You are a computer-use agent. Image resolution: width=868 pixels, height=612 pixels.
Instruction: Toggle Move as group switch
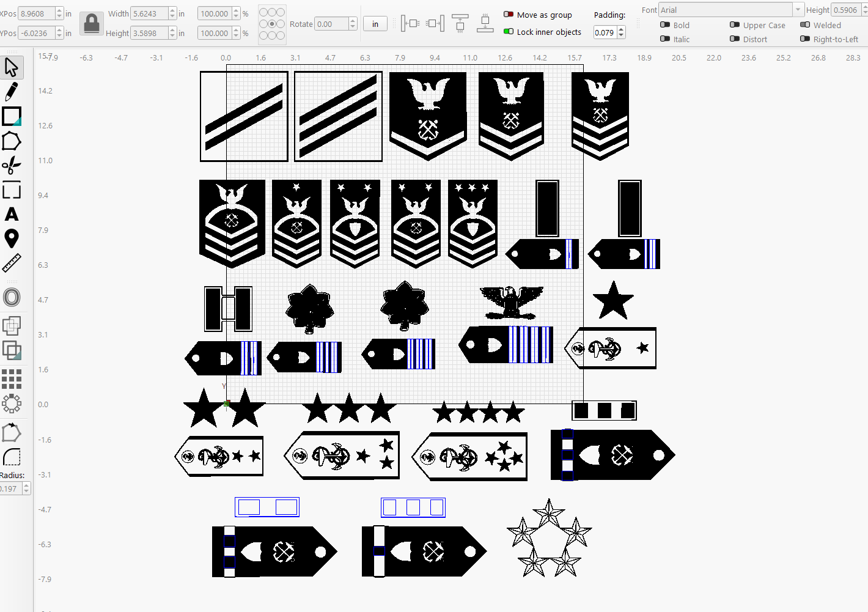(509, 14)
